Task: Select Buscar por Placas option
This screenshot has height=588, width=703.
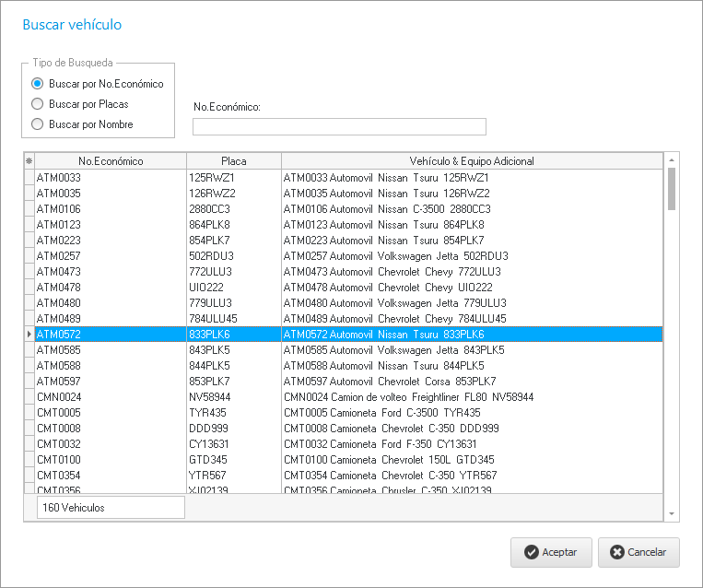Action: click(38, 104)
